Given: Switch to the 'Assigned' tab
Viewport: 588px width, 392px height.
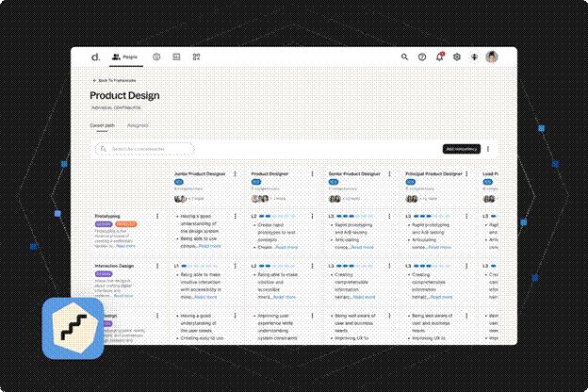Looking at the screenshot, I should tap(138, 125).
